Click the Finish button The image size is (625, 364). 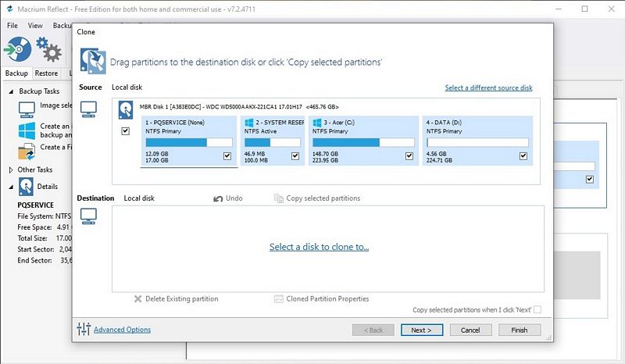[520, 330]
